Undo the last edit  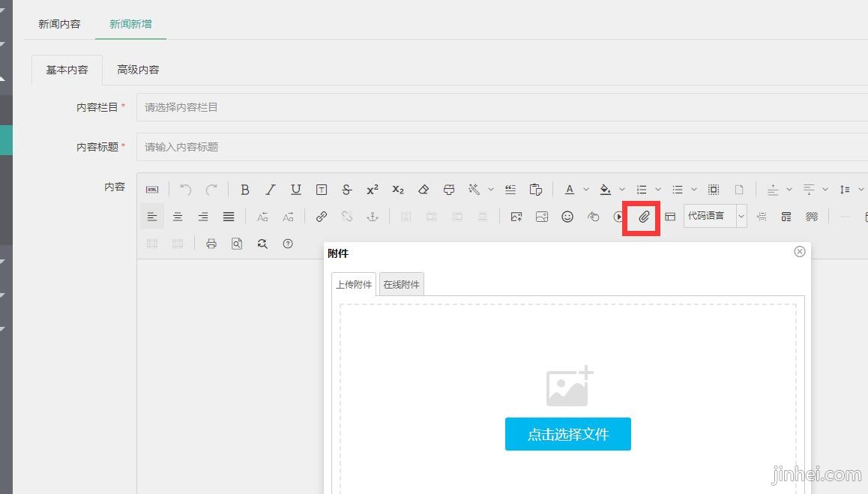tap(185, 190)
